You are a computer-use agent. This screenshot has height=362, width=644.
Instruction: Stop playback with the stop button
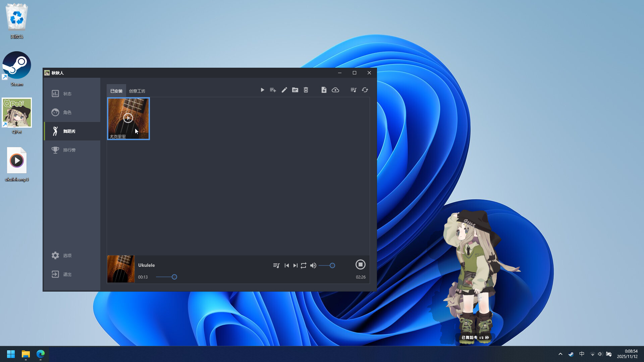pyautogui.click(x=361, y=264)
